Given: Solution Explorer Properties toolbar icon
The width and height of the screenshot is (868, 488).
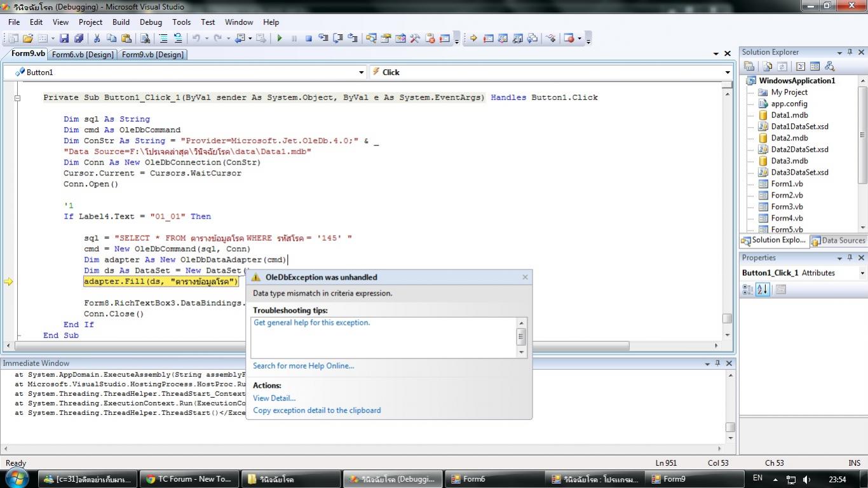Looking at the screenshot, I should [749, 66].
